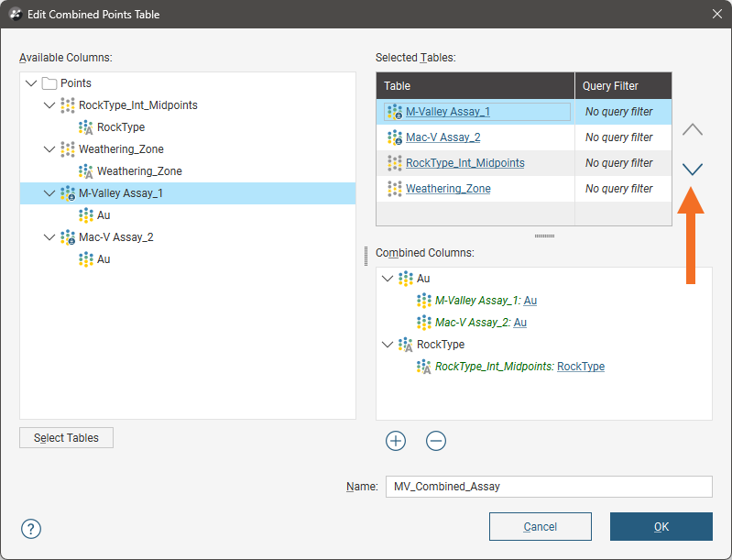This screenshot has width=732, height=560.
Task: Click the move table up arrow
Action: (x=693, y=129)
